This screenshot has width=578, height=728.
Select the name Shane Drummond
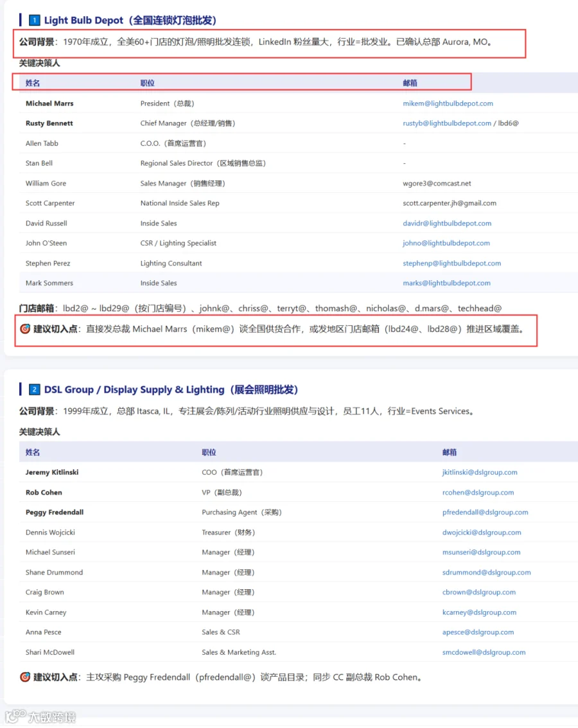click(x=55, y=573)
